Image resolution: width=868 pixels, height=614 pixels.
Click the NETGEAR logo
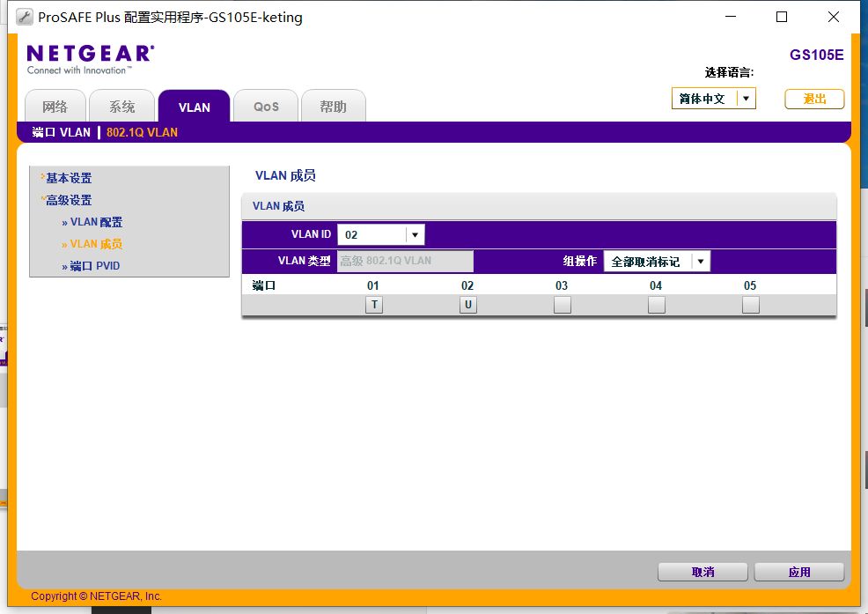(x=91, y=59)
